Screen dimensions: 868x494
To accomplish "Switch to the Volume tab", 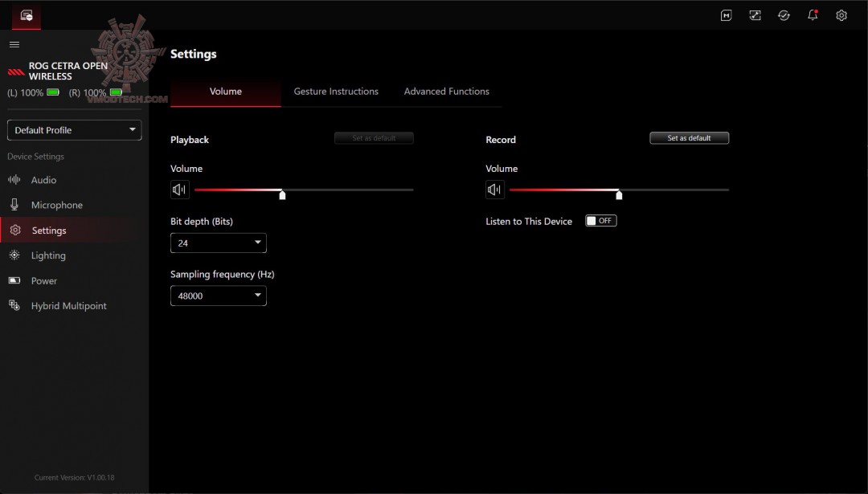I will (x=225, y=92).
